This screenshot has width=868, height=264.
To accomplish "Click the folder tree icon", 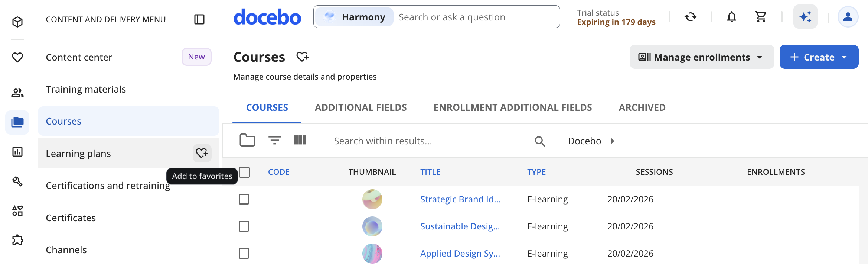I will click(247, 140).
